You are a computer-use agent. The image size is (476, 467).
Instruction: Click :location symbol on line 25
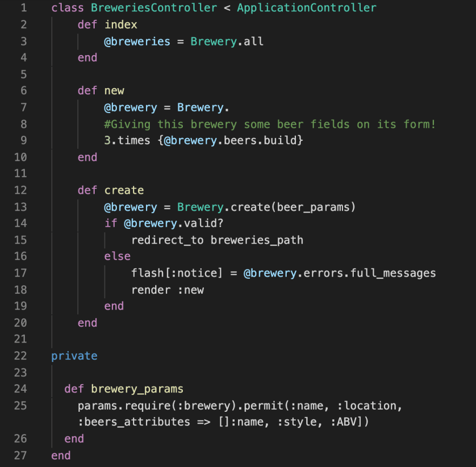[x=367, y=405]
